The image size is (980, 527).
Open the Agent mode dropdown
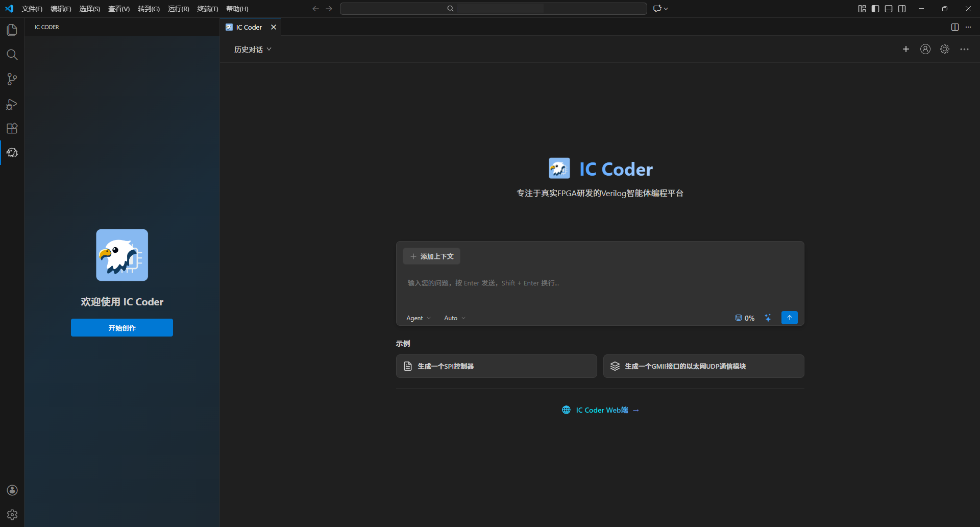(418, 318)
